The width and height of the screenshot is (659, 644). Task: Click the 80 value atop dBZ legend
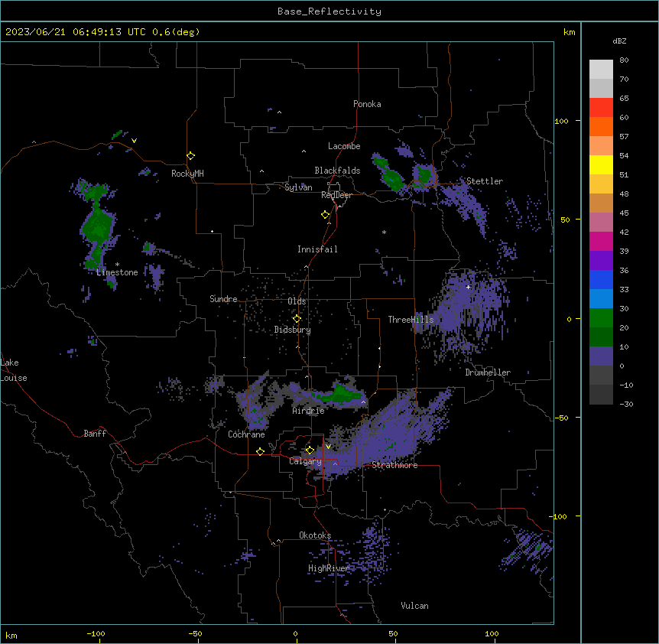coord(624,60)
